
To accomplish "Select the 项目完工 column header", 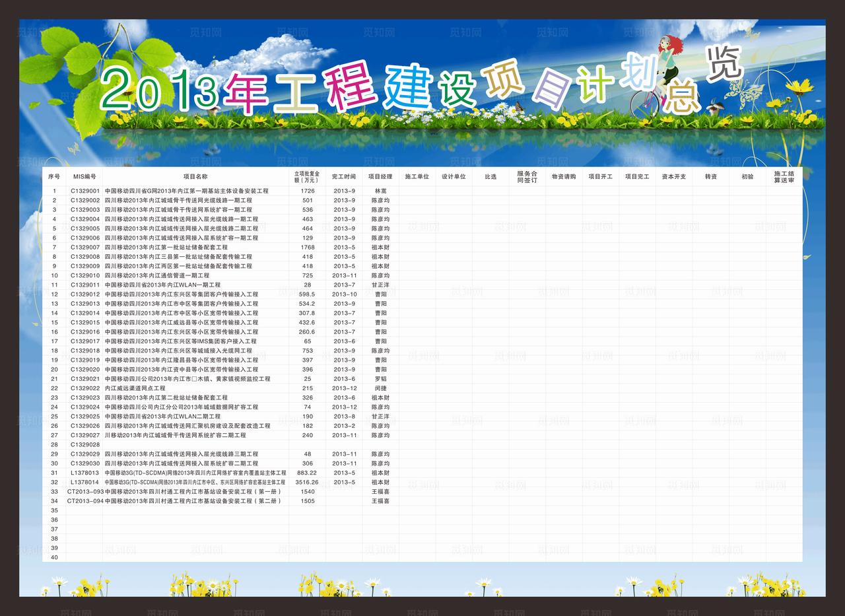I will (x=636, y=176).
